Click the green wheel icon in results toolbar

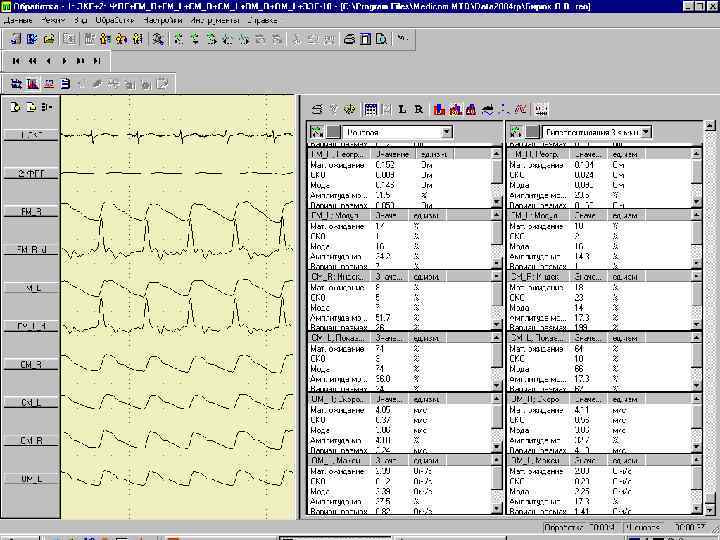click(350, 109)
